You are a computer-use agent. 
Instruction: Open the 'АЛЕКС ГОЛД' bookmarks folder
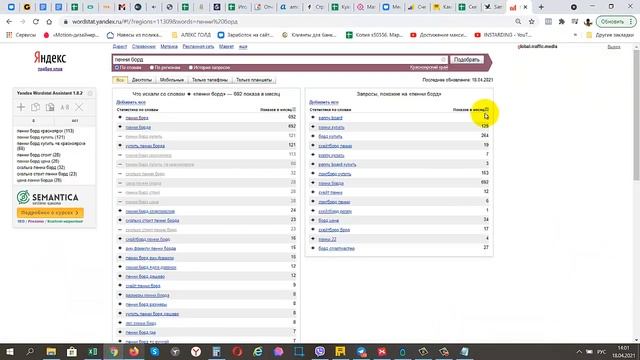(x=191, y=35)
